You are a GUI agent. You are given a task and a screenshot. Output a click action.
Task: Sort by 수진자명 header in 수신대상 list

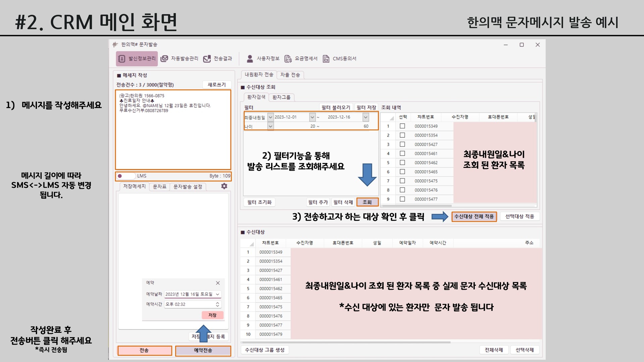(305, 243)
